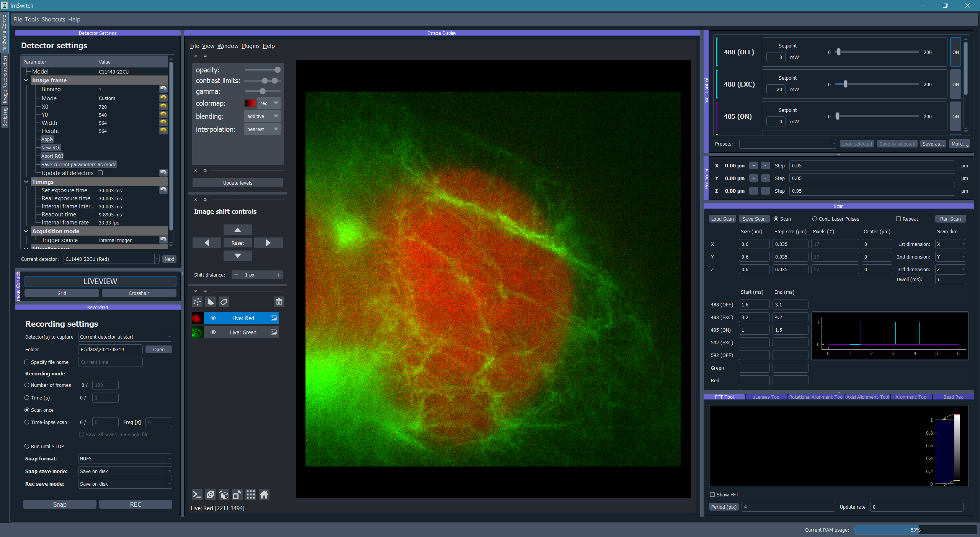Click the grid mode icon
Image resolution: width=980 pixels, height=537 pixels.
coord(251,494)
